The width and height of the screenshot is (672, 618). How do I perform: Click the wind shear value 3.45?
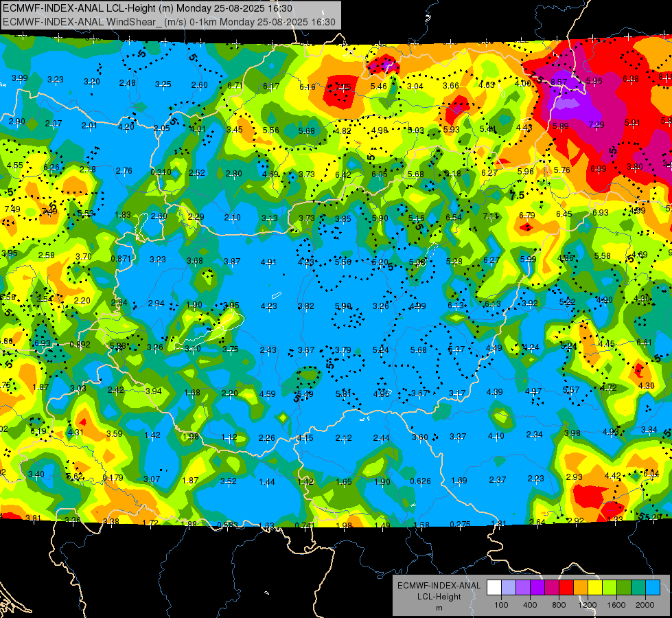click(235, 130)
